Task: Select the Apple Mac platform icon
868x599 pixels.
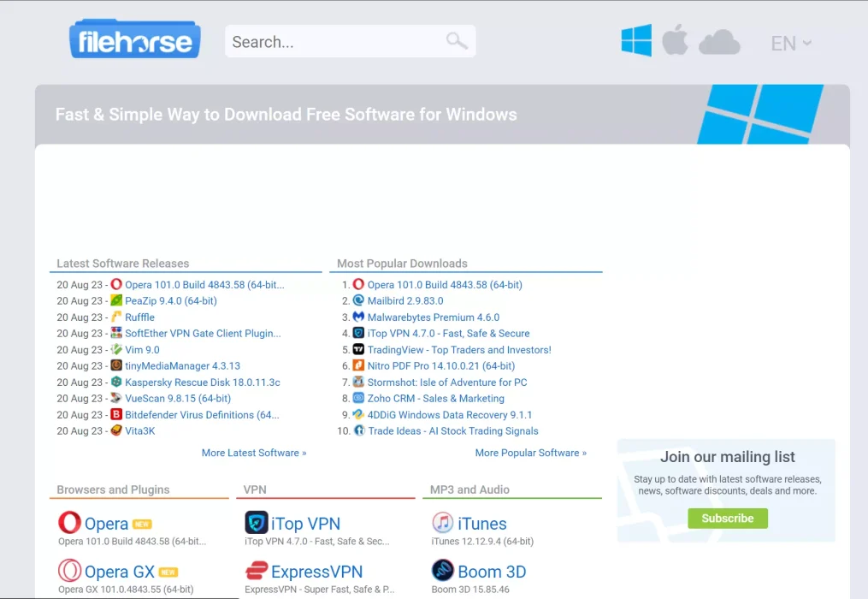Action: tap(676, 40)
